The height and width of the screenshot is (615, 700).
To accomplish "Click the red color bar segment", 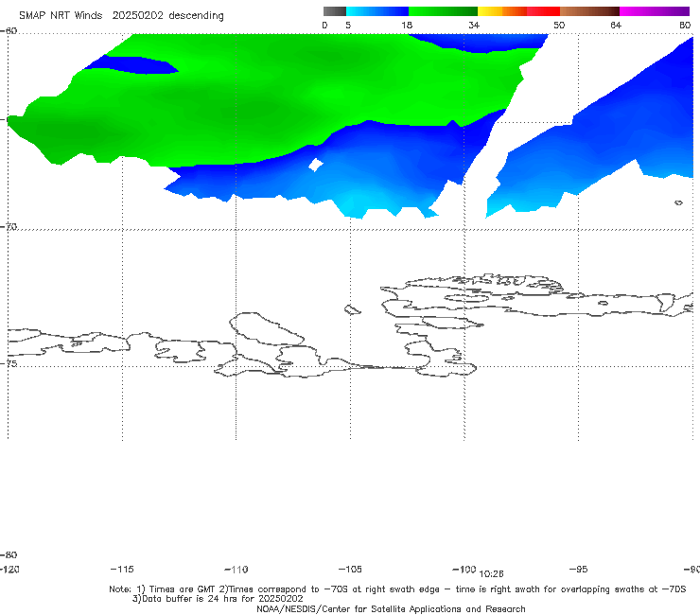I will coord(543,11).
